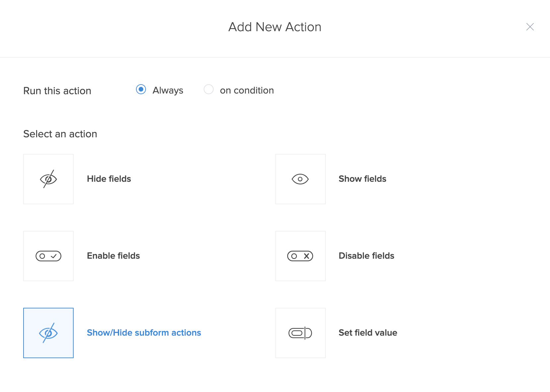
Task: Select the Disable fields X pill icon
Action: [300, 256]
